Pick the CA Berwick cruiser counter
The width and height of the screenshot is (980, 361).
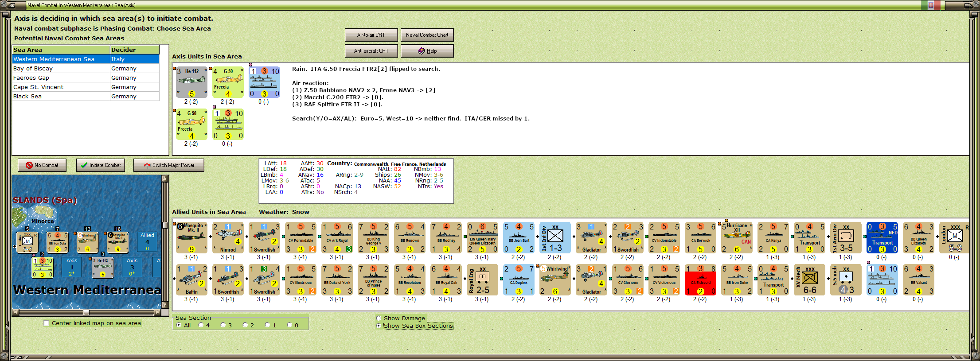(x=700, y=237)
